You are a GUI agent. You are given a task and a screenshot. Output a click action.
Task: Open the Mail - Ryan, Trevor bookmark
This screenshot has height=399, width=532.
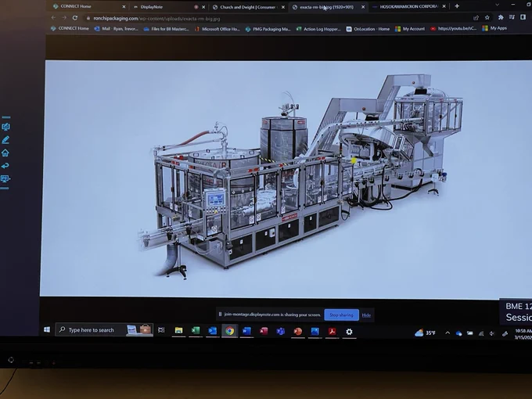[x=116, y=29]
